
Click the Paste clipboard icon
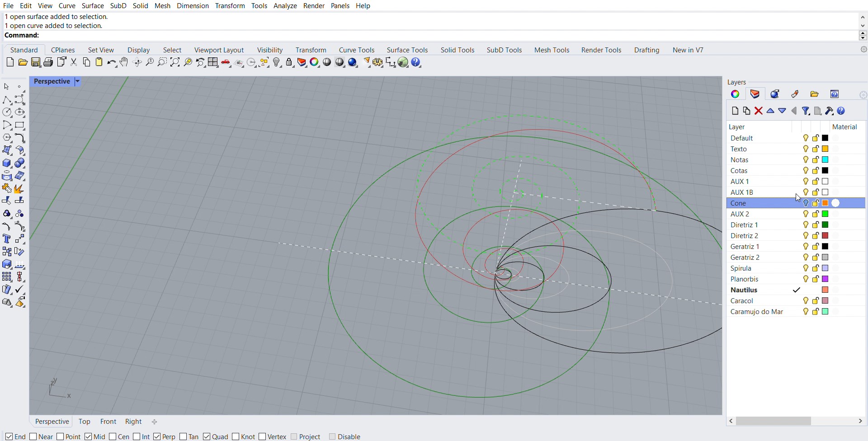click(99, 62)
